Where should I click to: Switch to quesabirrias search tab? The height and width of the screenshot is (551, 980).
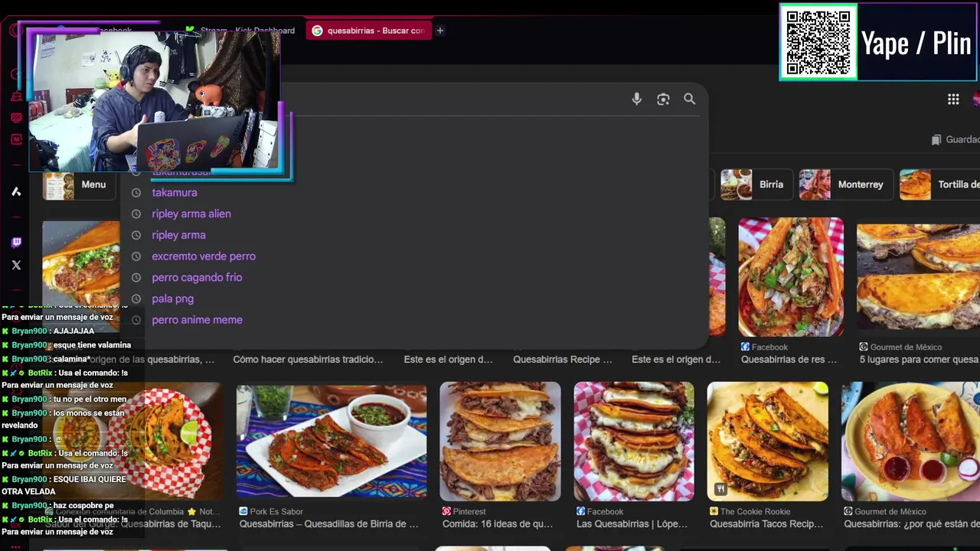pyautogui.click(x=368, y=31)
